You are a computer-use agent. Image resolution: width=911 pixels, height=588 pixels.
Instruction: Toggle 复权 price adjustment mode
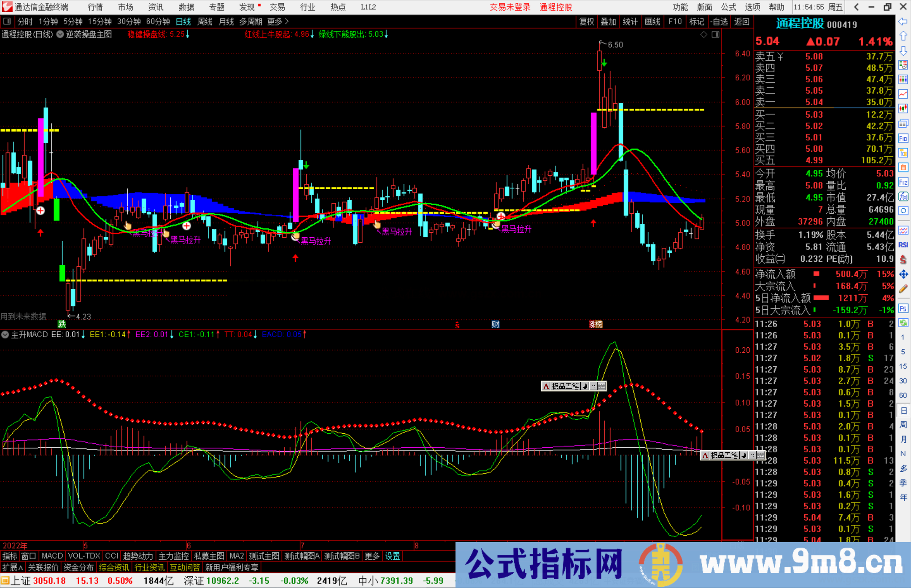(587, 21)
